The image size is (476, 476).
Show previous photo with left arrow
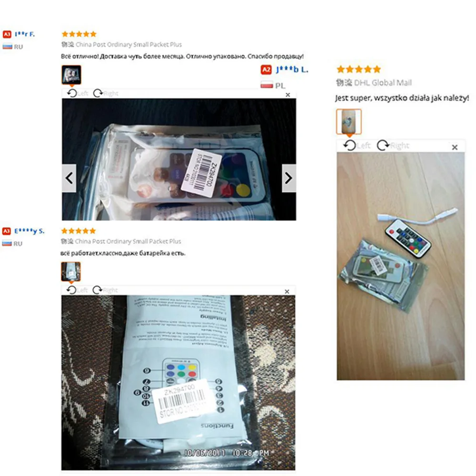tap(69, 178)
